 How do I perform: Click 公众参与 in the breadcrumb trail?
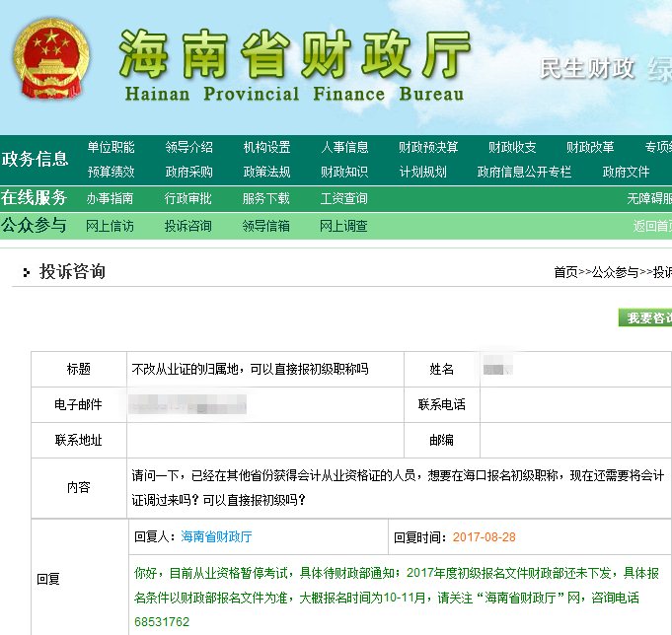click(615, 272)
